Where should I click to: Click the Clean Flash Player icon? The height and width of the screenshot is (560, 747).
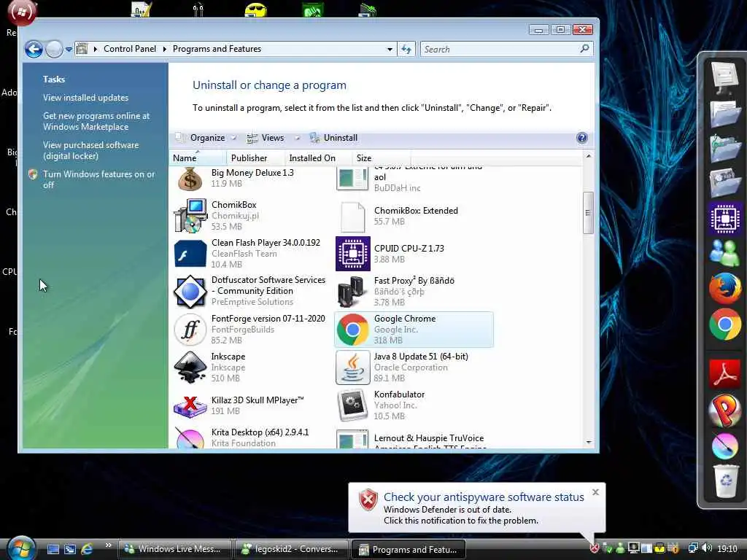pyautogui.click(x=190, y=254)
